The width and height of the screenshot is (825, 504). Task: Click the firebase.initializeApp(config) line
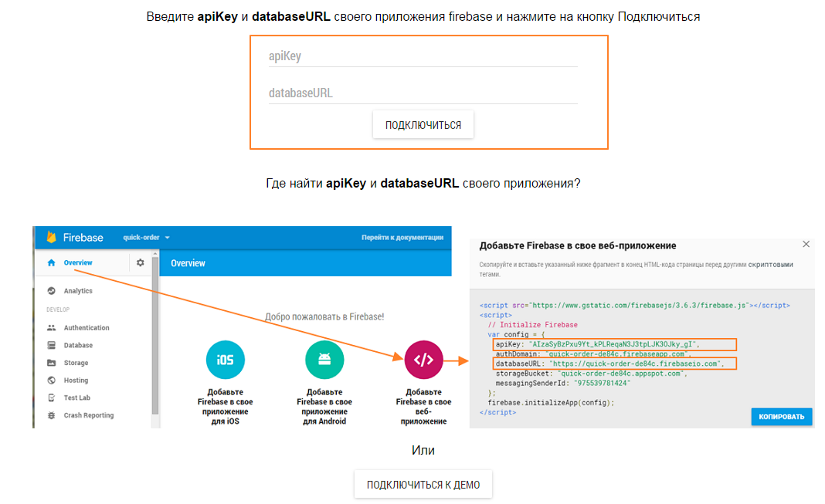pyautogui.click(x=551, y=403)
